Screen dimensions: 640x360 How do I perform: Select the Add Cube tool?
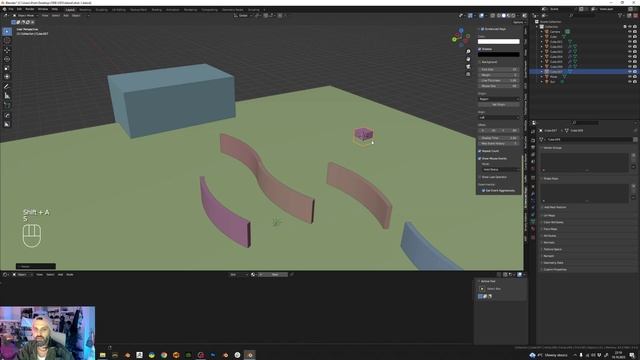tap(7, 105)
